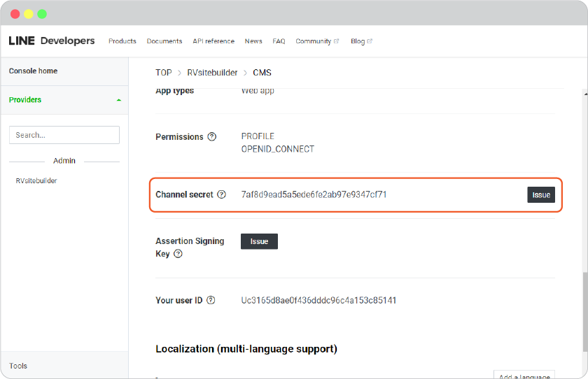Open the News page
Screen dimensions: 588x379
coord(253,41)
